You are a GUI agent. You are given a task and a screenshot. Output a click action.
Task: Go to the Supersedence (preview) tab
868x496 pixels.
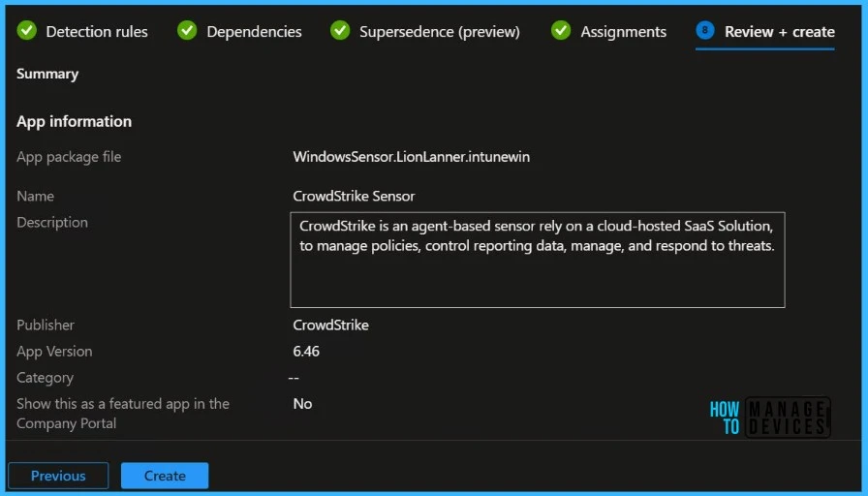pyautogui.click(x=439, y=32)
